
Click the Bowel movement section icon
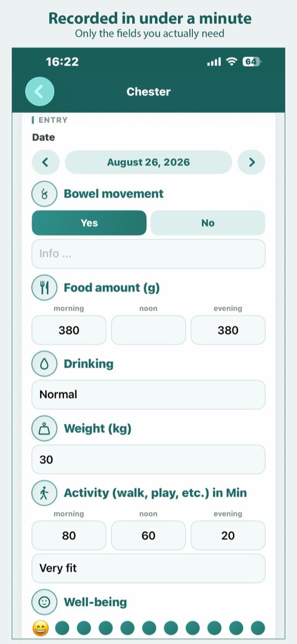coord(45,194)
